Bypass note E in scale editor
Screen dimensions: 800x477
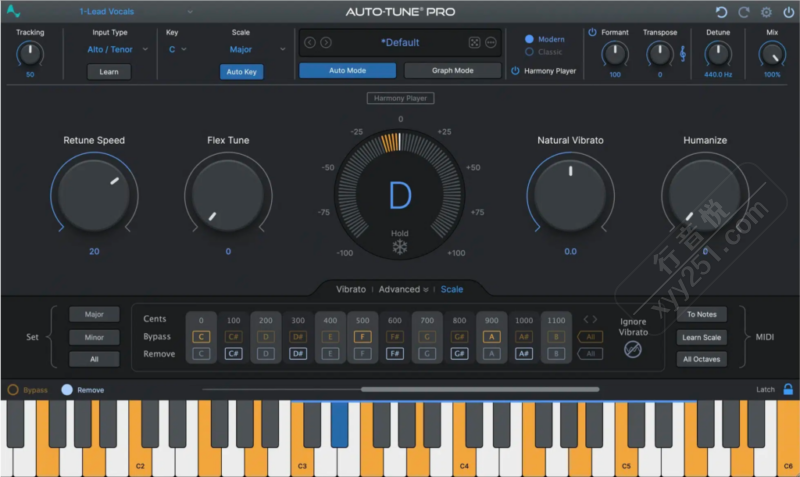point(330,337)
